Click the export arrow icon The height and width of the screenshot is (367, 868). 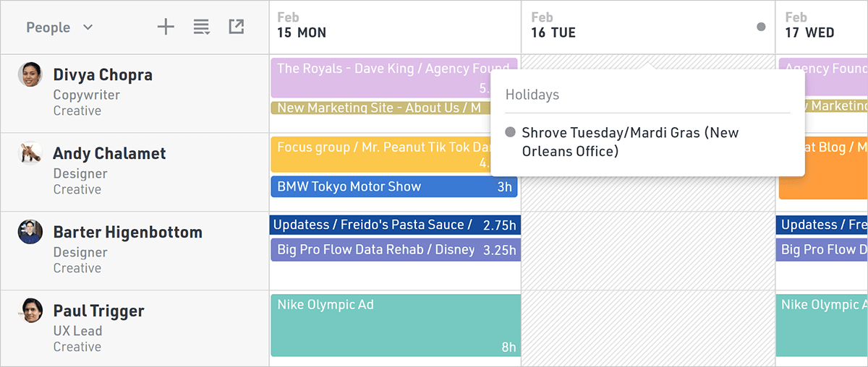pos(236,27)
